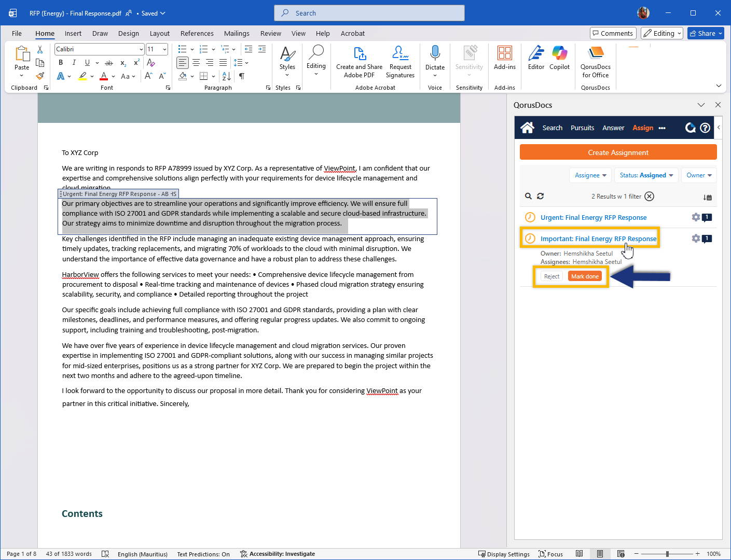Sort assignments by date icon
This screenshot has width=731, height=560.
707,197
